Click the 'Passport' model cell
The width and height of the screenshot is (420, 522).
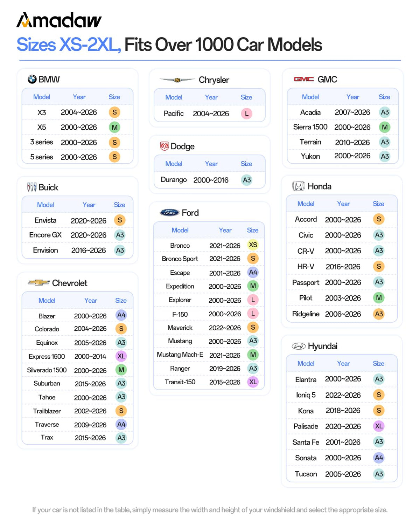[x=306, y=282]
